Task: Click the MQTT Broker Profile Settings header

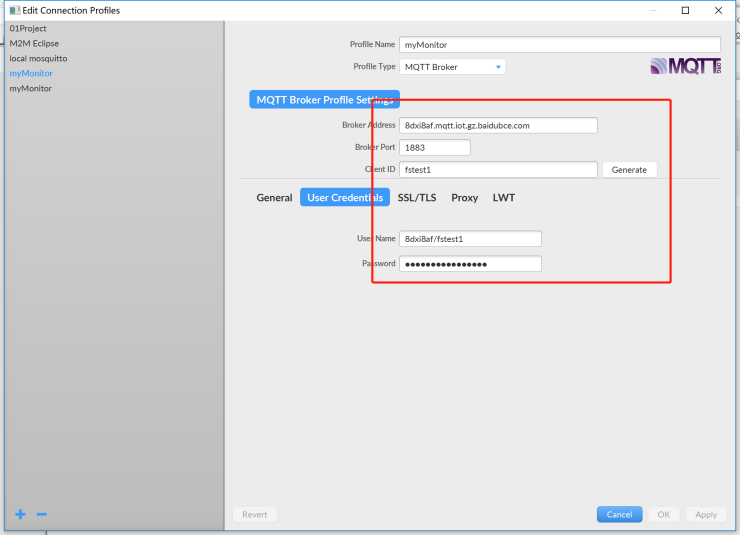Action: pos(325,100)
